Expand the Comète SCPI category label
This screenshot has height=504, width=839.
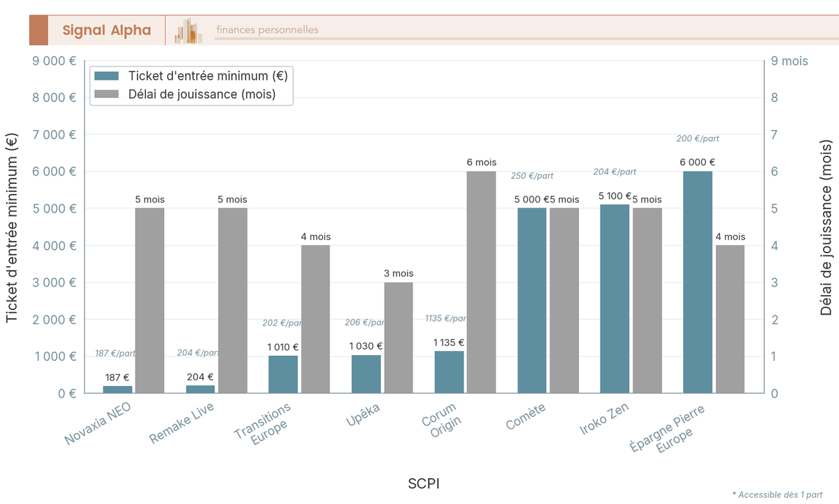click(x=524, y=412)
